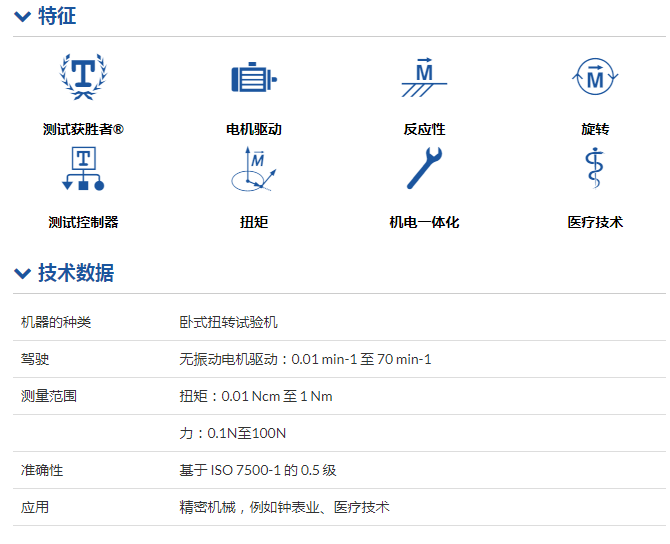Select the 反应性 reaction icon
The width and height of the screenshot is (670, 544).
coord(424,78)
